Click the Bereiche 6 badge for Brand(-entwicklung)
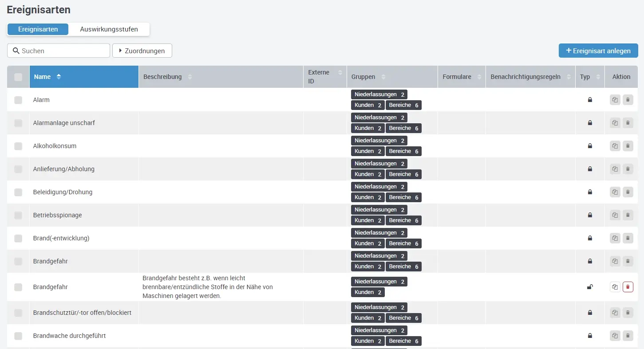This screenshot has height=349, width=644. pos(403,243)
